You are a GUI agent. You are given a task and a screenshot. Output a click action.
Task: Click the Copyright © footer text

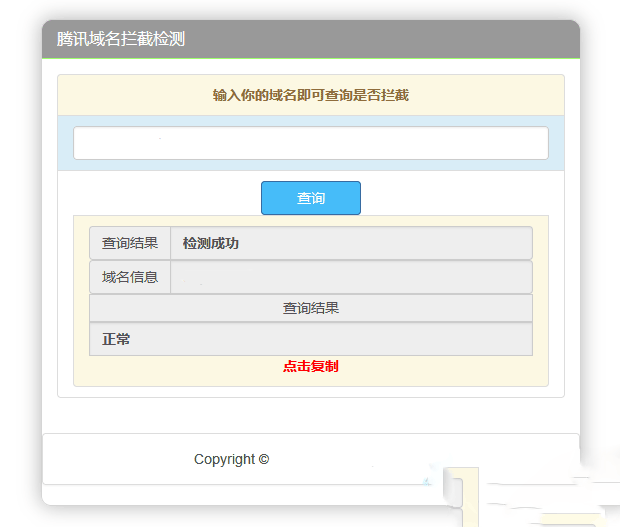(232, 459)
